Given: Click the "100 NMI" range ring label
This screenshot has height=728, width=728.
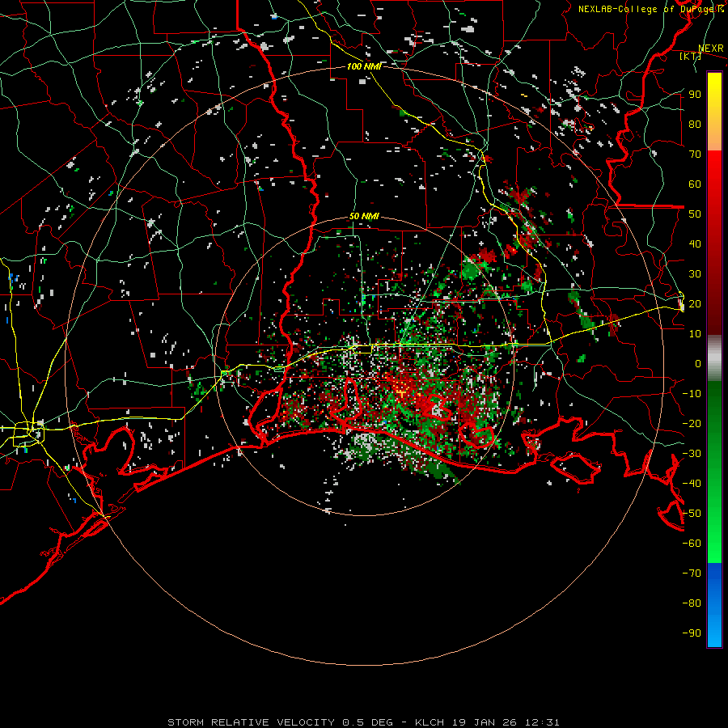Looking at the screenshot, I should [364, 66].
